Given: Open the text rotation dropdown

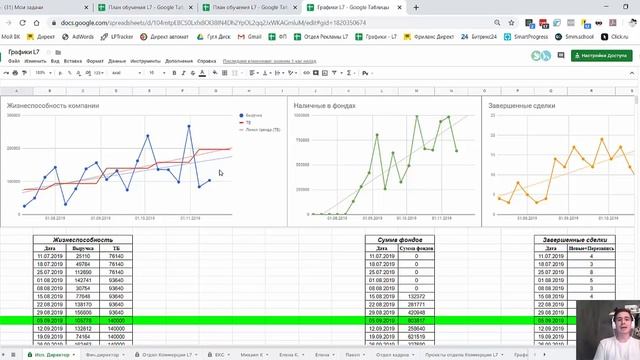Looking at the screenshot, I should pos(292,73).
